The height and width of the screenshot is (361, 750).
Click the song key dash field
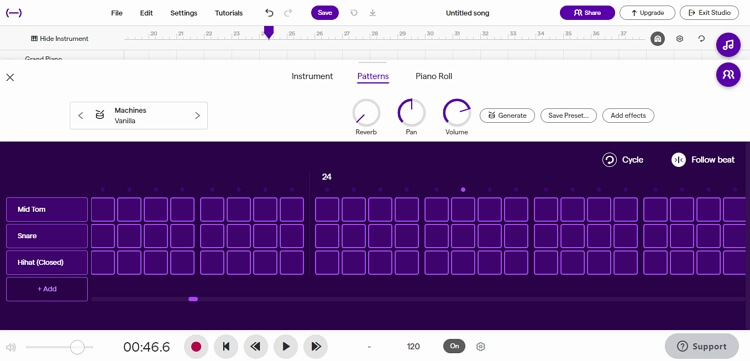click(369, 347)
